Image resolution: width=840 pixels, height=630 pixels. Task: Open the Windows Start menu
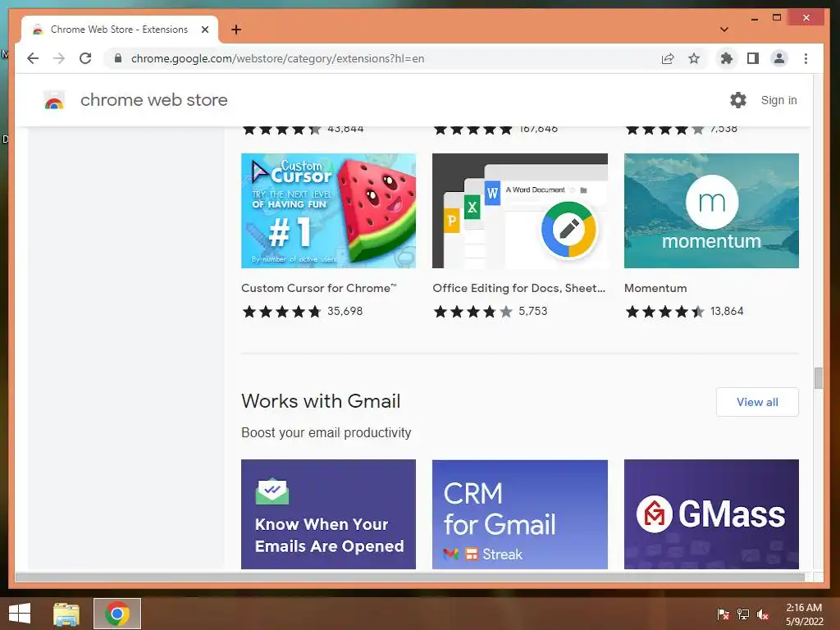(20, 614)
